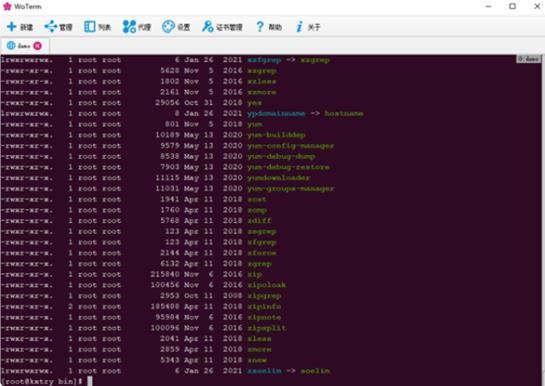
Task: Maximize the WoTerm window
Action: [512, 6]
